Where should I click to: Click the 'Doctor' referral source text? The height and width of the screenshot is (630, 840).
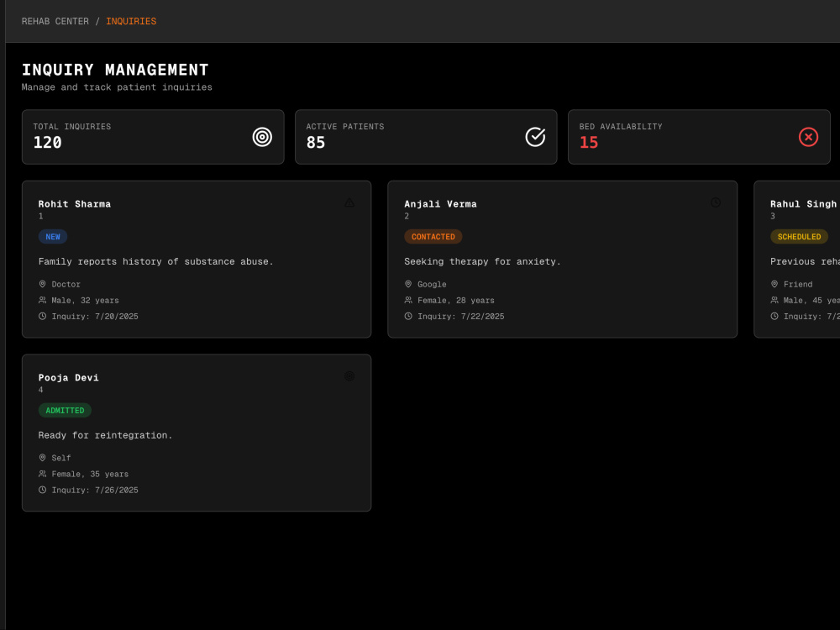pyautogui.click(x=66, y=285)
